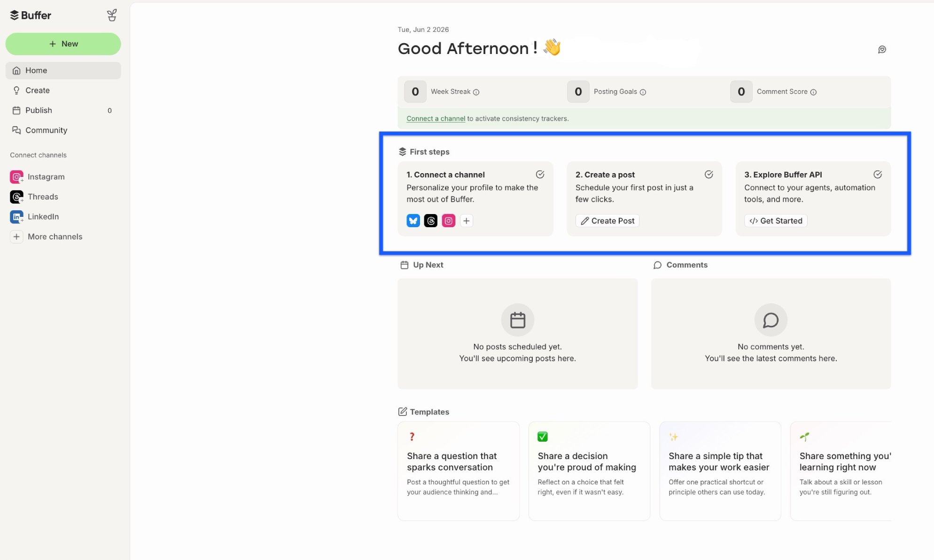This screenshot has height=560, width=934.
Task: Open the Publish section
Action: point(63,110)
